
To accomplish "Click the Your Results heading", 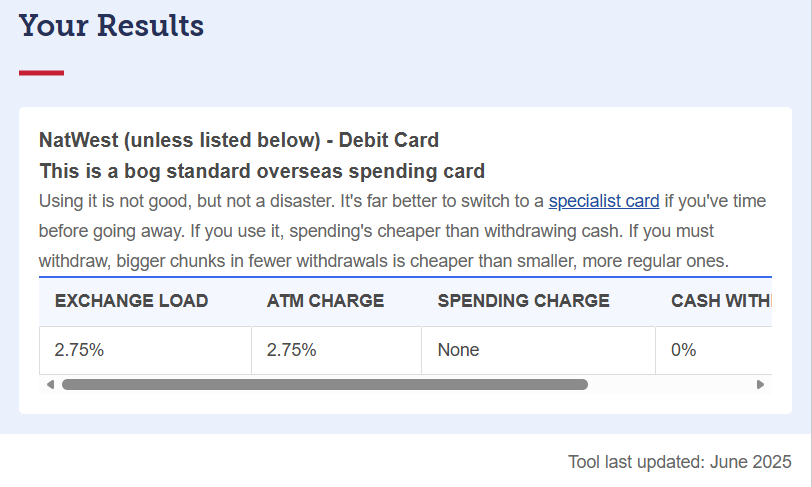I will tap(111, 26).
